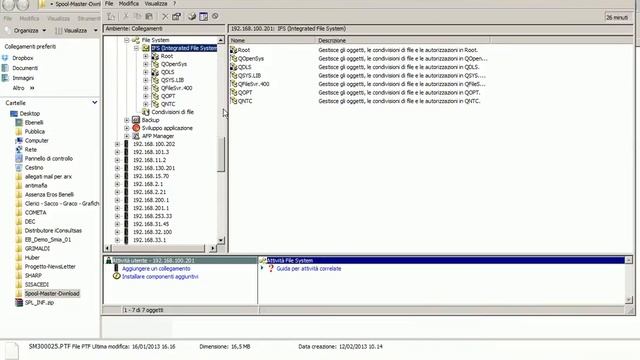Click the QSYS.LIB icon in the Nome list
The width and height of the screenshot is (640, 360).
(x=233, y=76)
